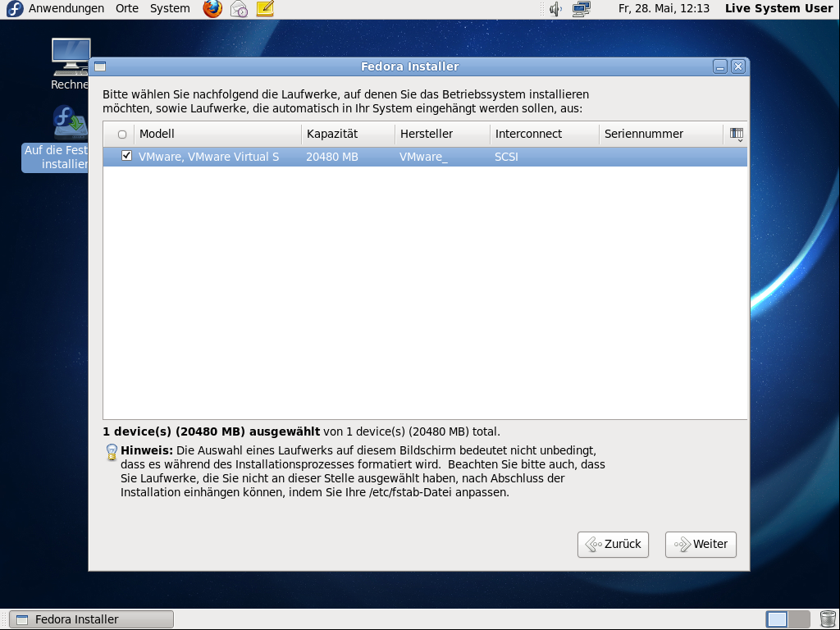Click the lightbulb hint icon
840x630 pixels.
pos(112,452)
